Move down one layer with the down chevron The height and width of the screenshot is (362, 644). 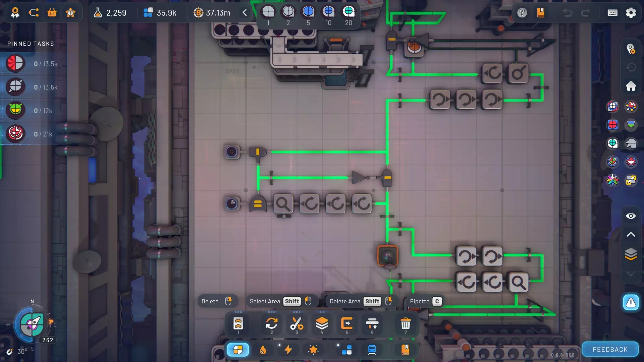pyautogui.click(x=631, y=274)
